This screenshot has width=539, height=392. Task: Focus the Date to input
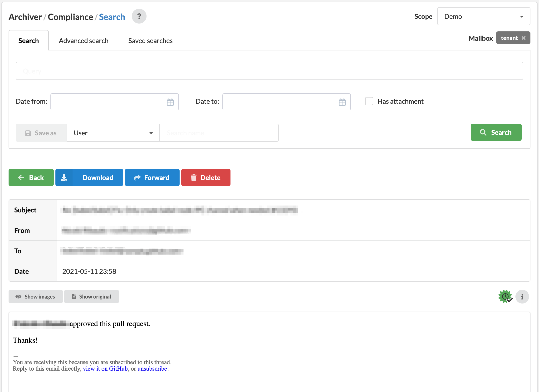pyautogui.click(x=286, y=102)
